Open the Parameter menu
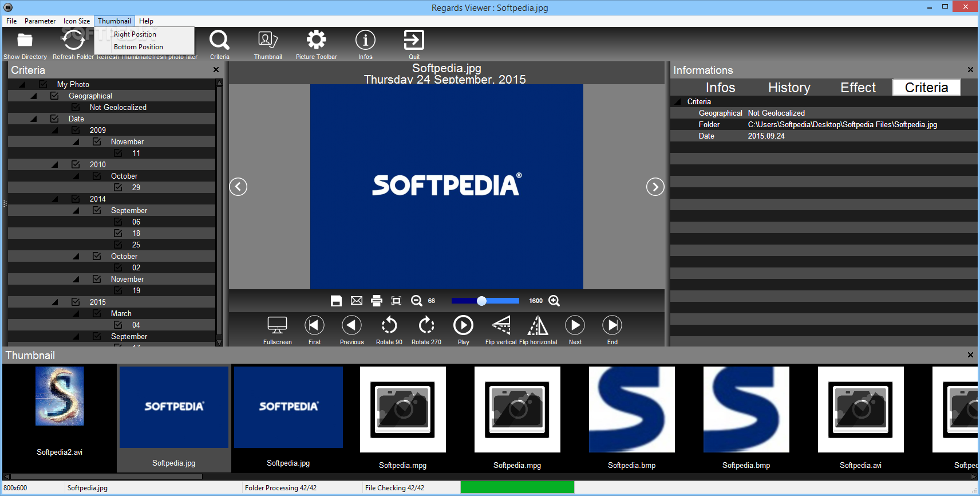The height and width of the screenshot is (496, 980). pyautogui.click(x=40, y=21)
